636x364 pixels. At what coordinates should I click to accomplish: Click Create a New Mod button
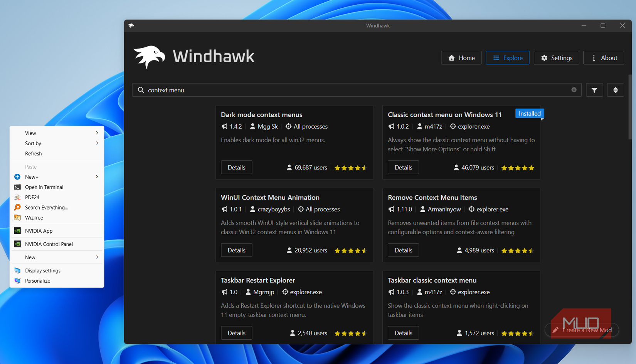click(x=582, y=330)
